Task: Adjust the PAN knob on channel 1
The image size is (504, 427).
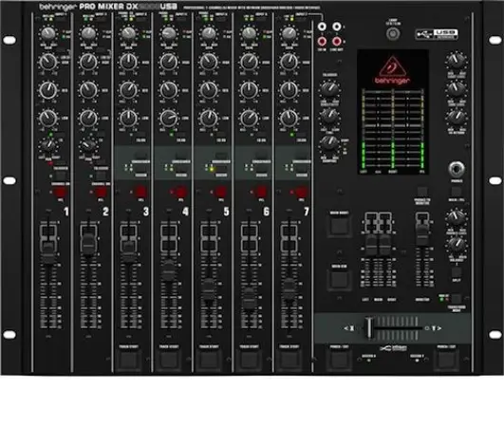Action: 48,145
